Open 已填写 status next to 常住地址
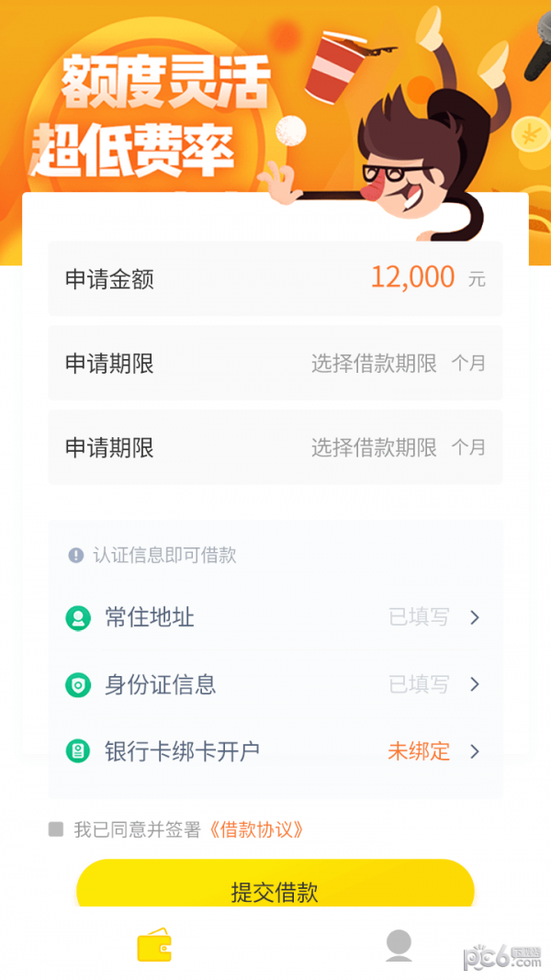This screenshot has width=551, height=980. click(418, 617)
